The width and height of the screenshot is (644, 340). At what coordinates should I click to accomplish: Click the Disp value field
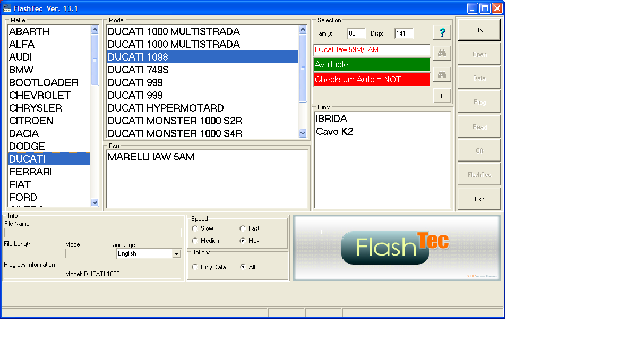click(x=403, y=33)
